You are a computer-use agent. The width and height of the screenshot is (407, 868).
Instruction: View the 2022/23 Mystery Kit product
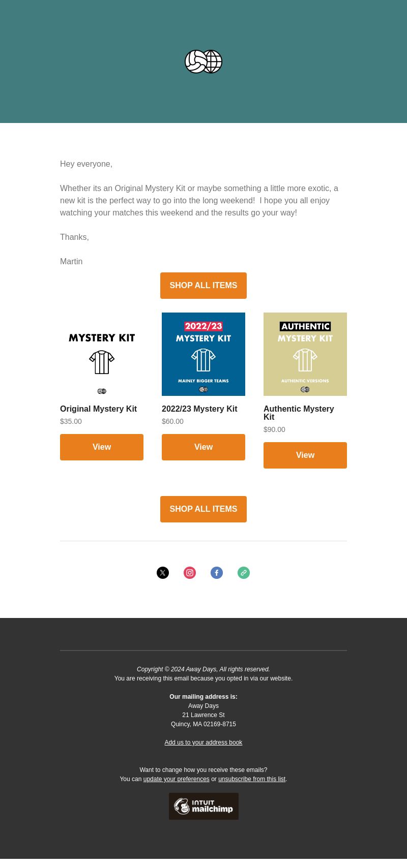203,447
